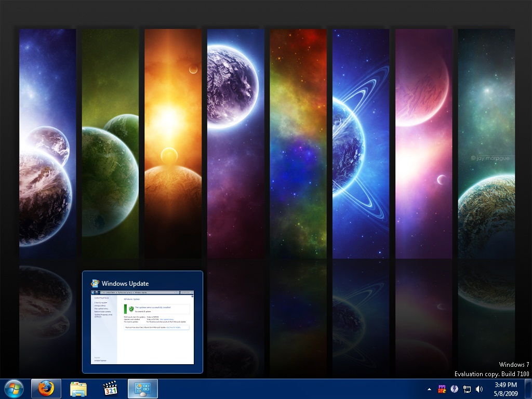This screenshot has height=399, width=532.
Task: Click the colorful purple-red tray icon
Action: [x=442, y=389]
